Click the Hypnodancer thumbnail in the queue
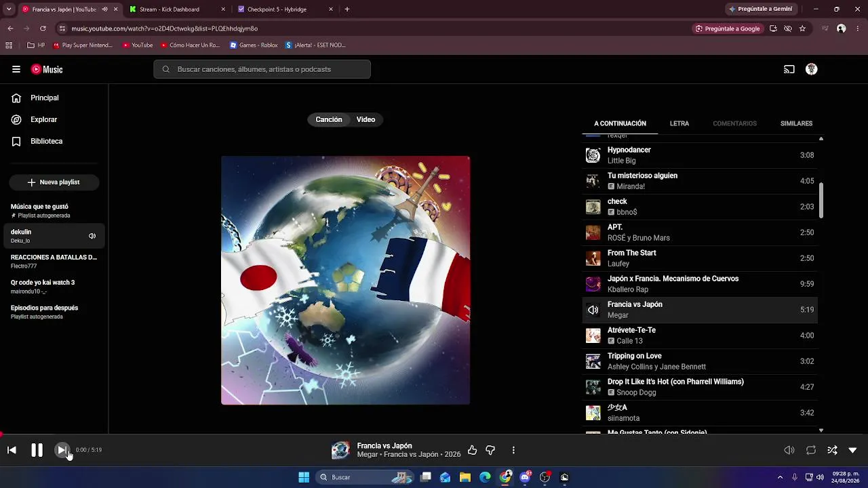This screenshot has height=488, width=868. click(593, 155)
